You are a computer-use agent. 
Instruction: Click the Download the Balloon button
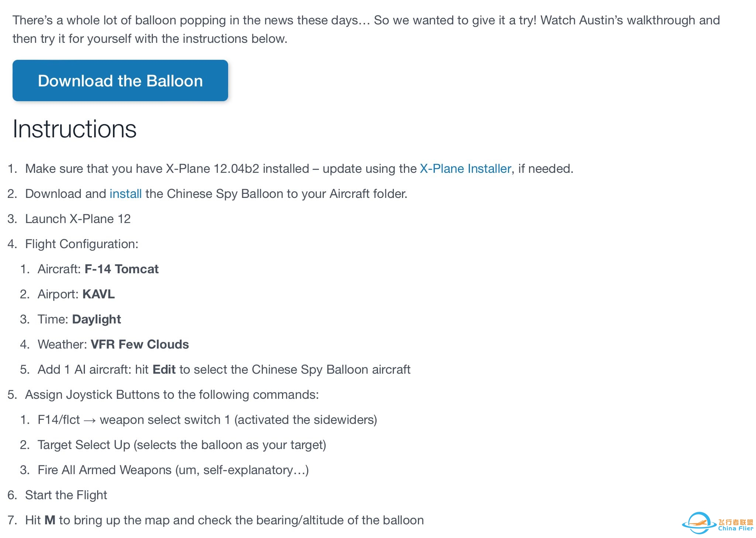(x=120, y=80)
